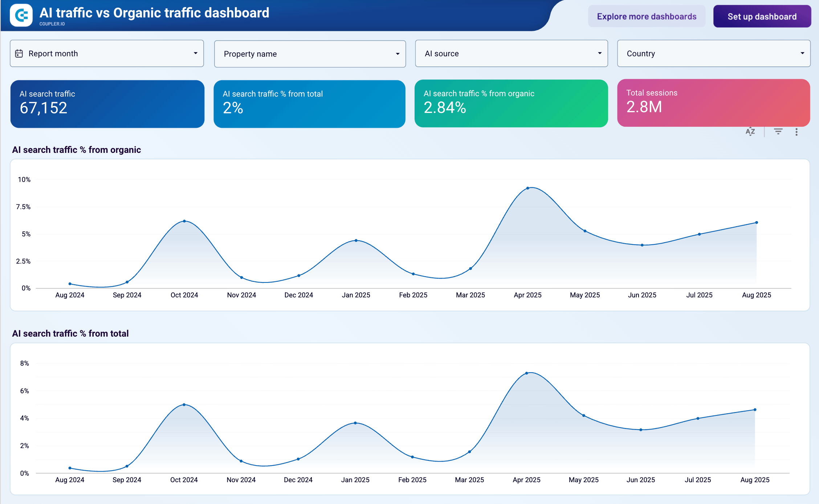Screen dimensions: 819x504
Task: Click the Total sessions 2.8M card
Action: coord(713,103)
